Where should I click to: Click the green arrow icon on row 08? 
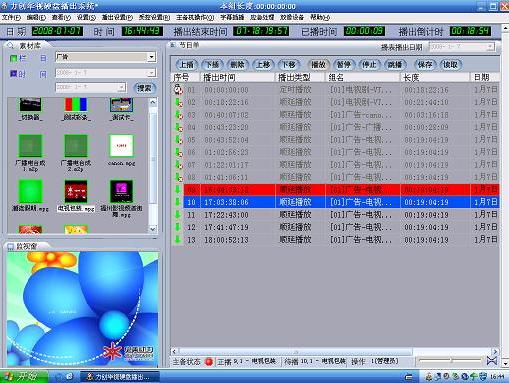pos(179,177)
